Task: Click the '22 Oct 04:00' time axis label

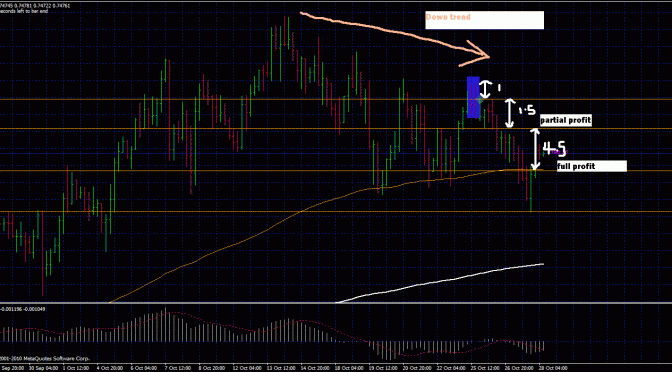Action: tap(451, 368)
